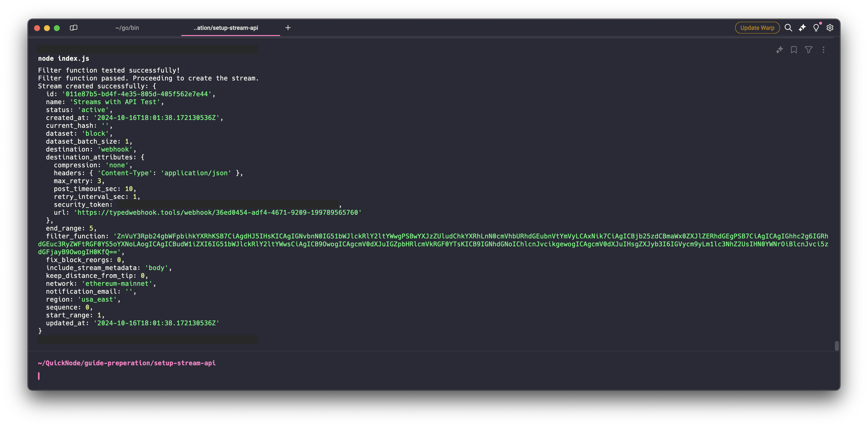Click the yellow minimize window button
The image size is (868, 427).
point(47,28)
